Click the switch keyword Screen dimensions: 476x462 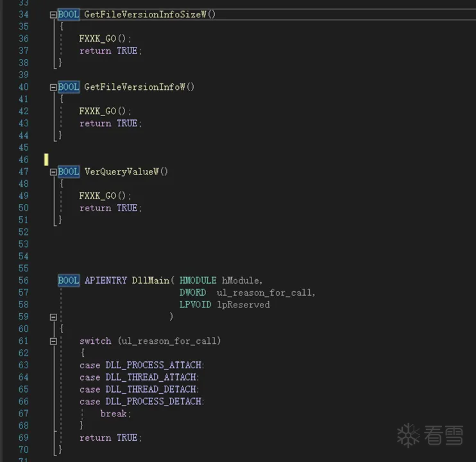coord(96,341)
